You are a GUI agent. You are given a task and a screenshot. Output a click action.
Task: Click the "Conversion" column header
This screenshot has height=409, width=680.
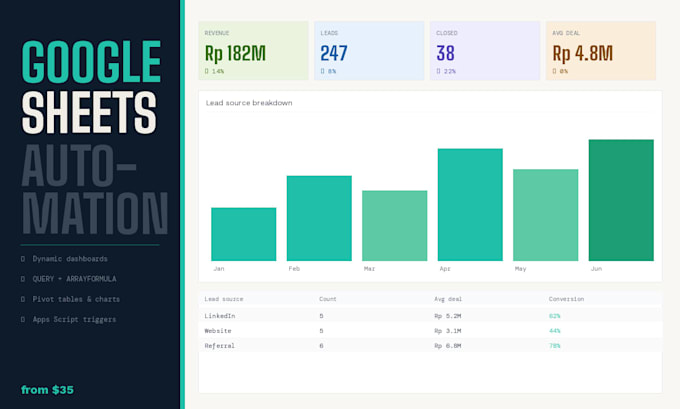click(566, 299)
